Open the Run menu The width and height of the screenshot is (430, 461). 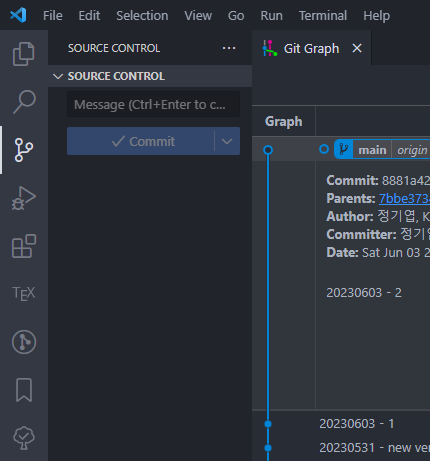point(271,16)
